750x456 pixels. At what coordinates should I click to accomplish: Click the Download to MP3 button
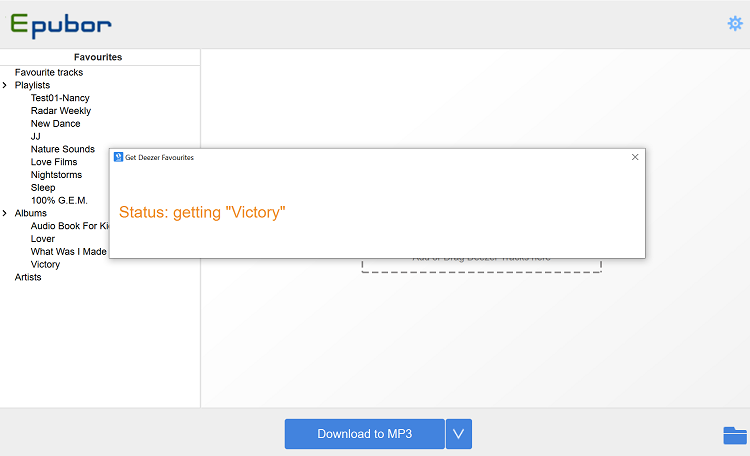364,434
